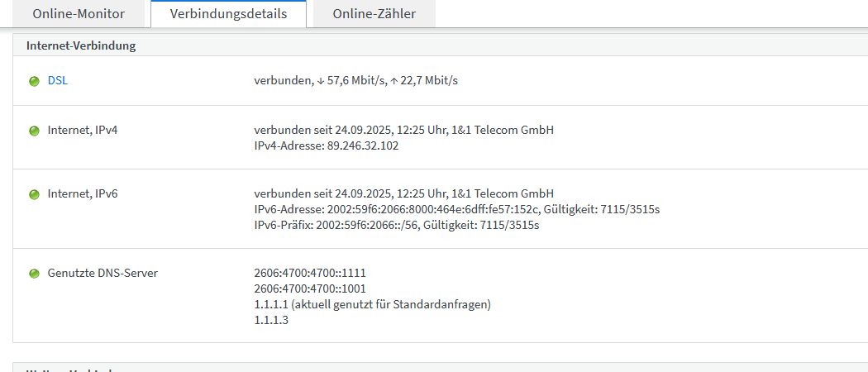
Task: Click the green DSL status indicator
Action: point(35,81)
